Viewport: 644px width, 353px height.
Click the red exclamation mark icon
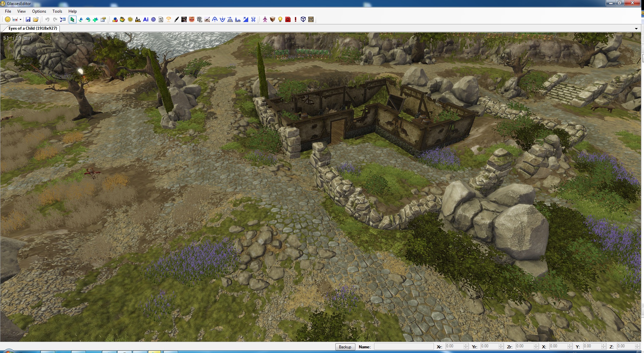click(x=296, y=20)
